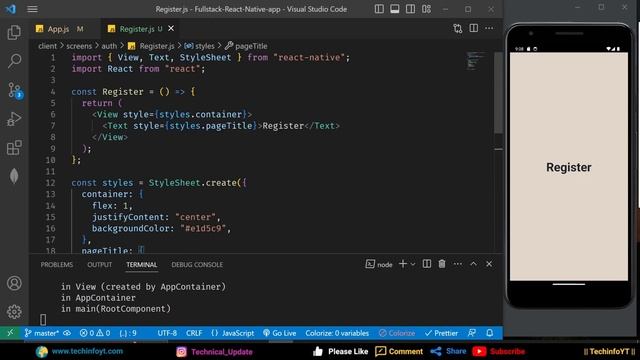Click Colorize: 0 variables status item
Screen dimensions: 640x360
click(x=337, y=333)
